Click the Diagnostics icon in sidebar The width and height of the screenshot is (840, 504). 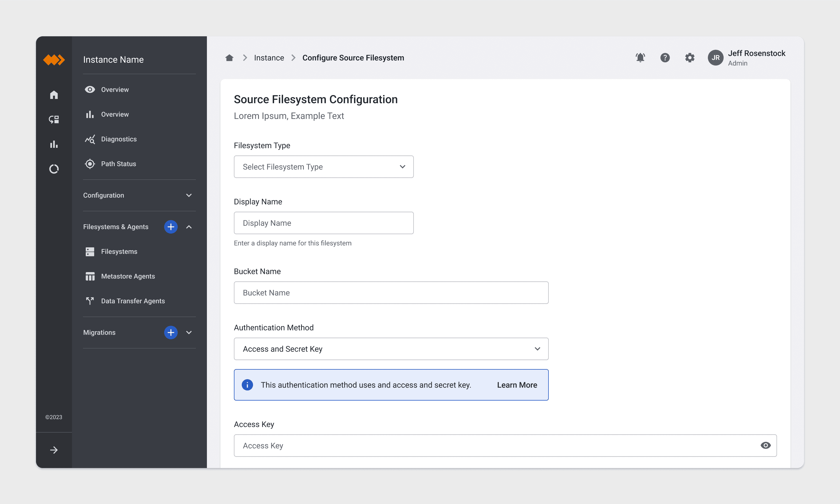(x=89, y=139)
